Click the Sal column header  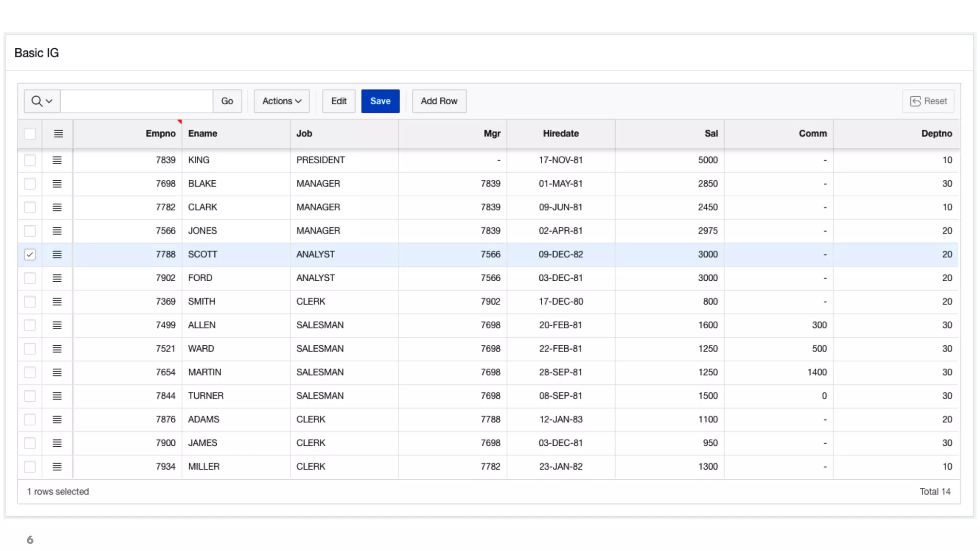711,134
